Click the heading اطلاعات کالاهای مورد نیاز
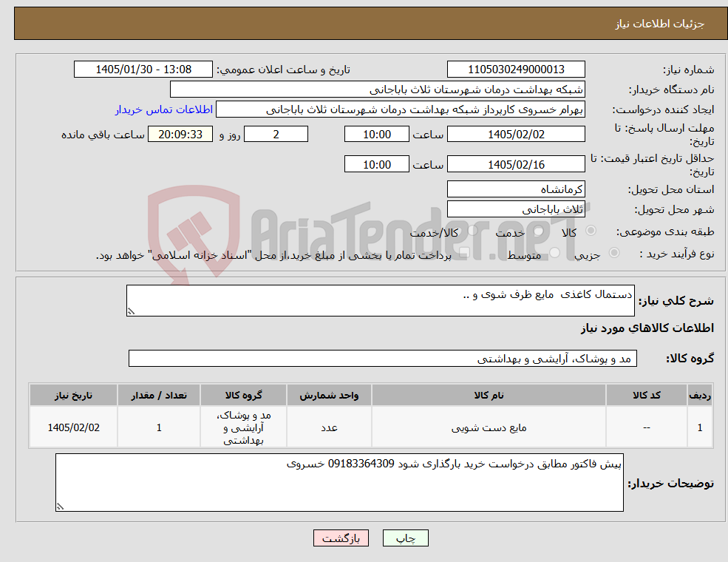Image resolution: width=728 pixels, height=562 pixels. click(647, 328)
